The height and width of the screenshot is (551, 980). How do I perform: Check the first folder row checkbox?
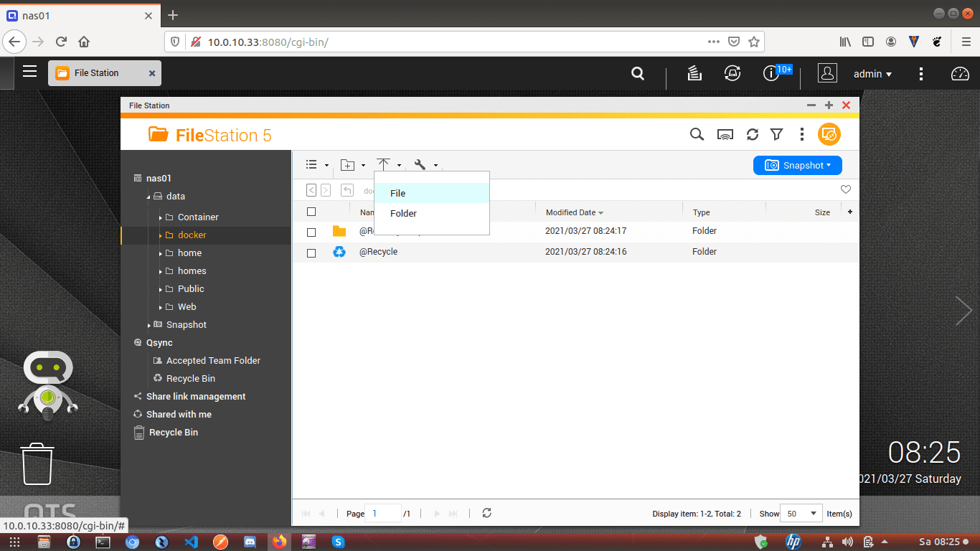[x=311, y=232]
